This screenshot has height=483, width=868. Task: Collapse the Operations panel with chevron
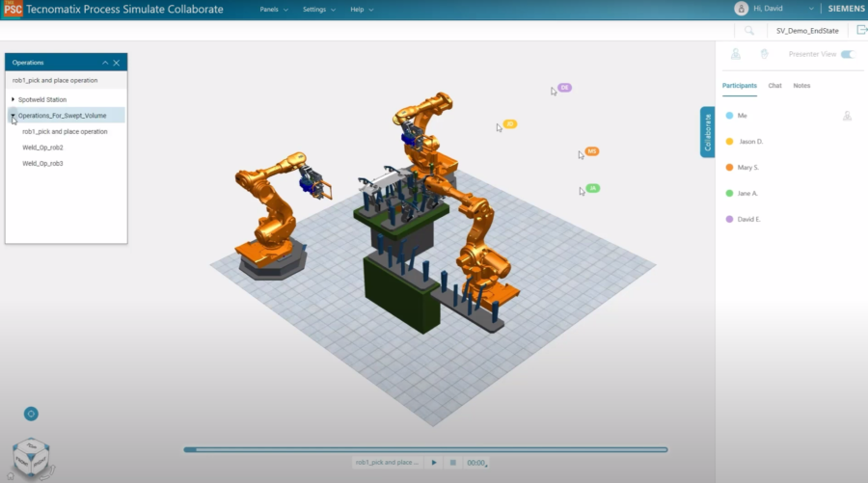(105, 63)
